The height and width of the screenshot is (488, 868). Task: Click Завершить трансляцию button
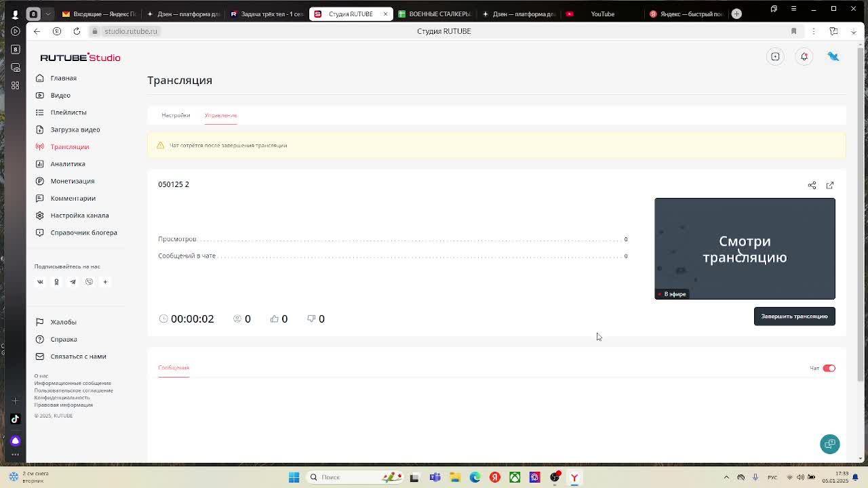[794, 317]
